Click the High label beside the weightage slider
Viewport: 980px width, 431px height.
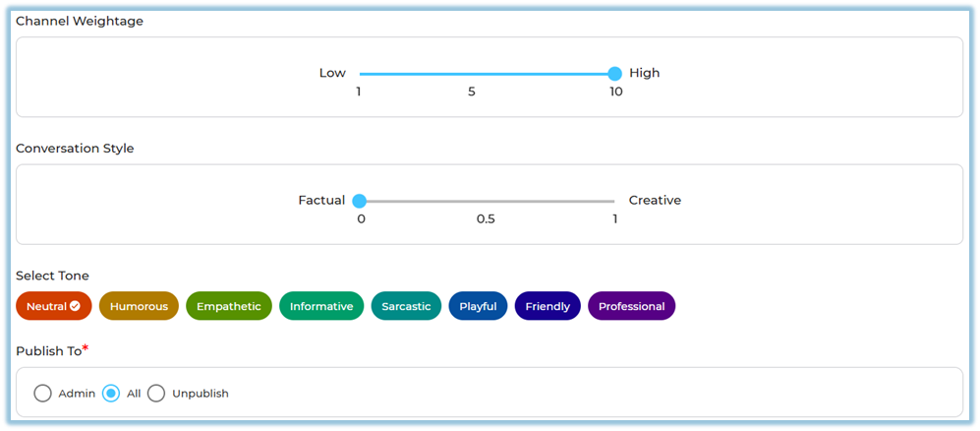pos(645,73)
